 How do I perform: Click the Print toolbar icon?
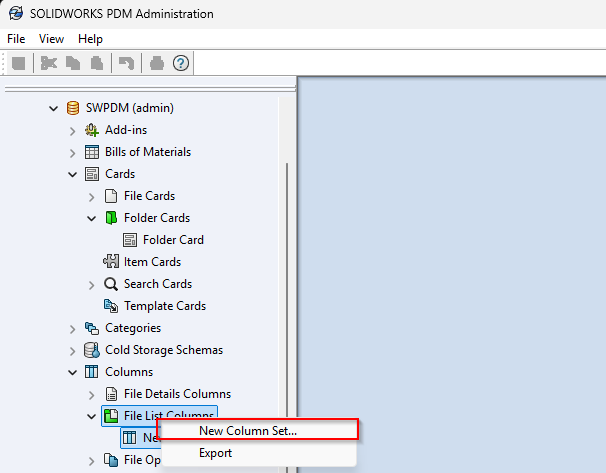(157, 63)
